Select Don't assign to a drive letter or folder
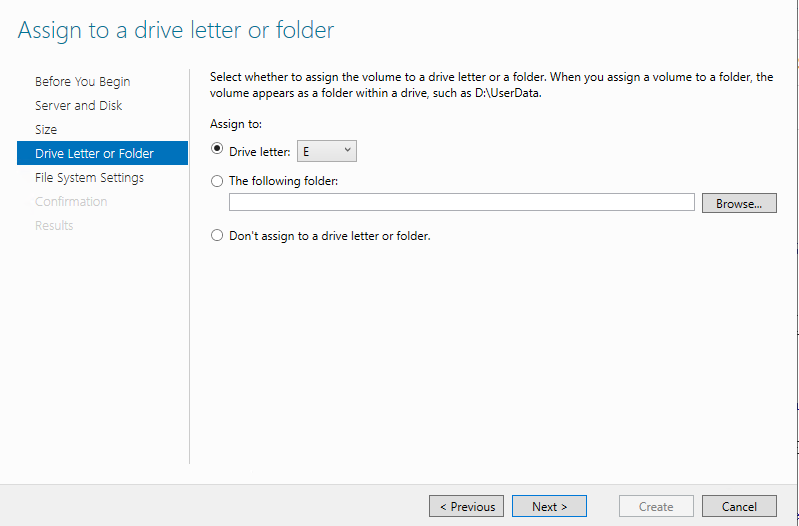This screenshot has height=526, width=799. click(217, 235)
